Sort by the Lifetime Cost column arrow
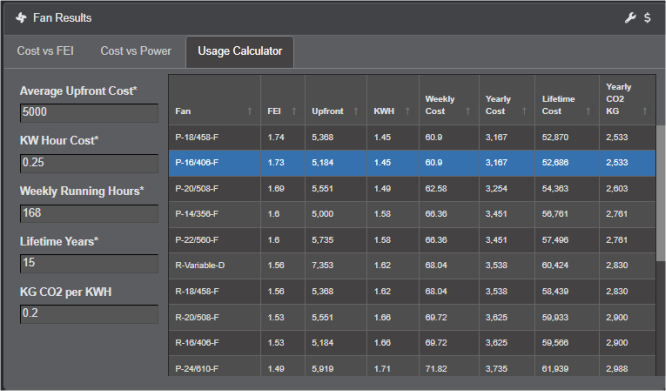The image size is (666, 391). (x=588, y=111)
